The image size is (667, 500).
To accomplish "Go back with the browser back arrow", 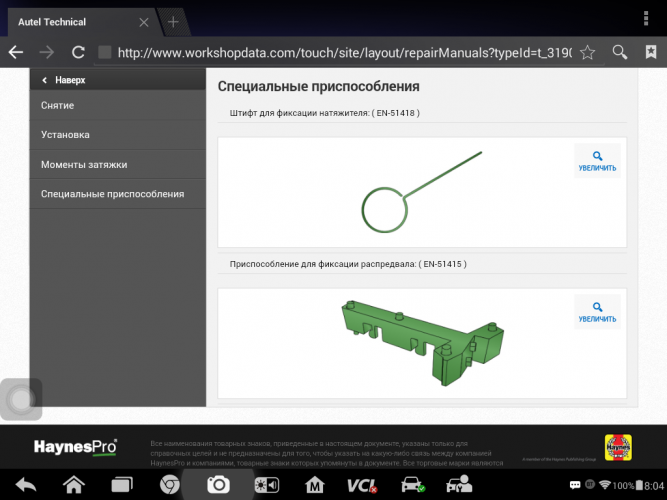I will [16, 52].
